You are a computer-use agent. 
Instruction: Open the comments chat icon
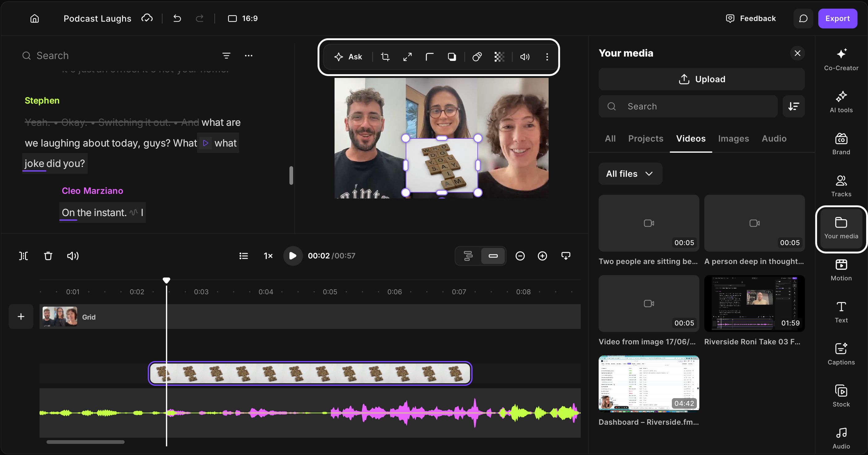(803, 19)
